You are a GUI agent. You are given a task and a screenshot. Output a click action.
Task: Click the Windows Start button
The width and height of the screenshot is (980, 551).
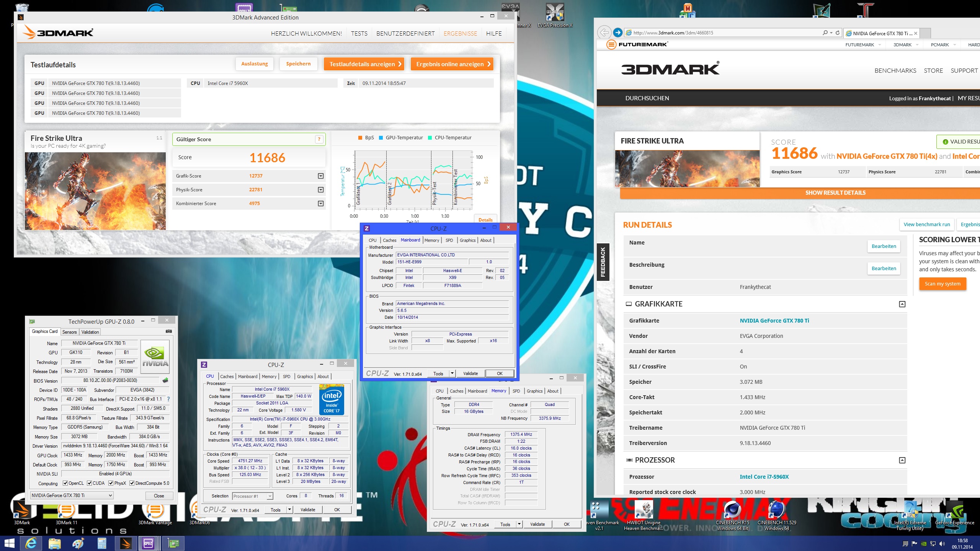point(9,543)
